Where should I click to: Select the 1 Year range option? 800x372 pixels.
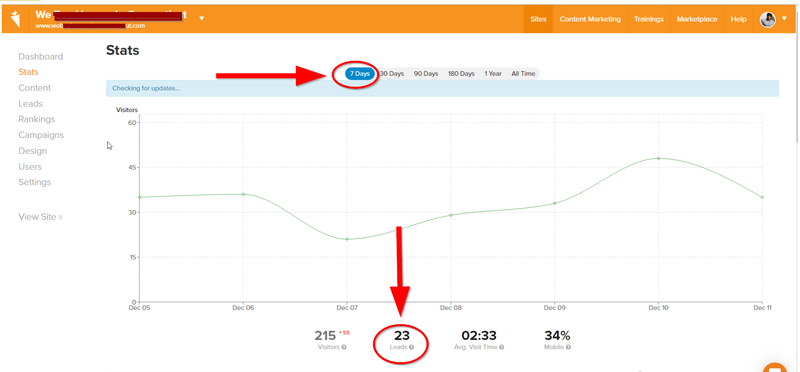tap(493, 73)
